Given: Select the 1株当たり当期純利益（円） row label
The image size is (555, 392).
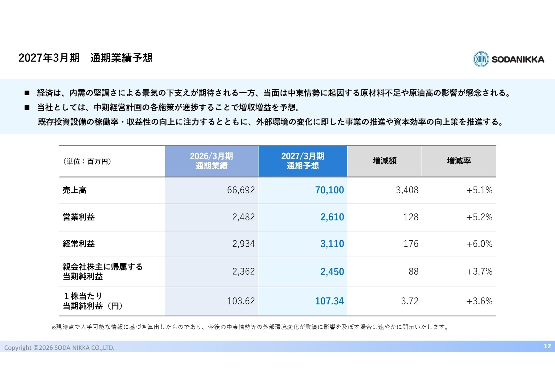Looking at the screenshot, I should coord(93,301).
